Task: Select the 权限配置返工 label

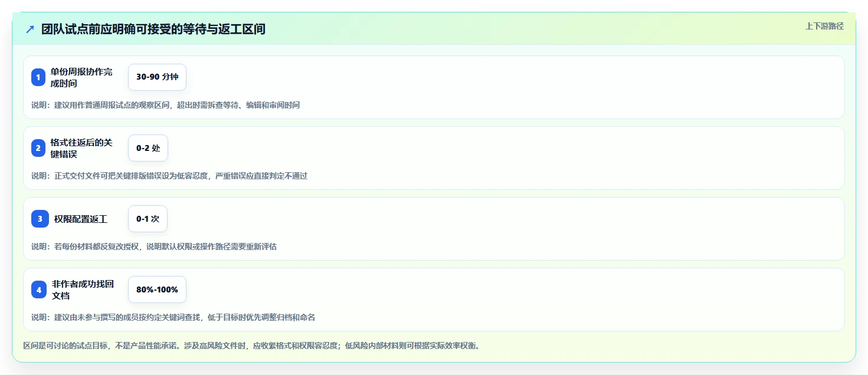Action: [81, 219]
